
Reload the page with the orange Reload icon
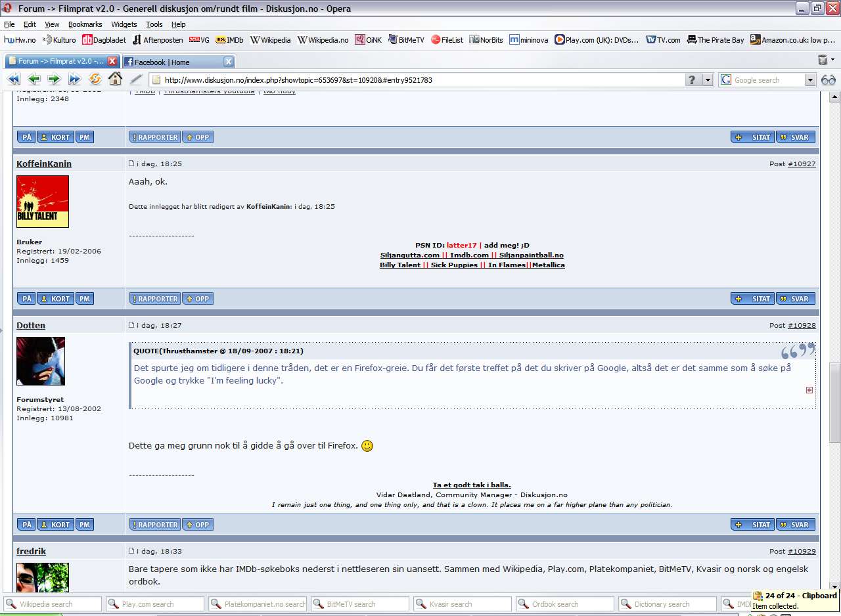(x=95, y=79)
